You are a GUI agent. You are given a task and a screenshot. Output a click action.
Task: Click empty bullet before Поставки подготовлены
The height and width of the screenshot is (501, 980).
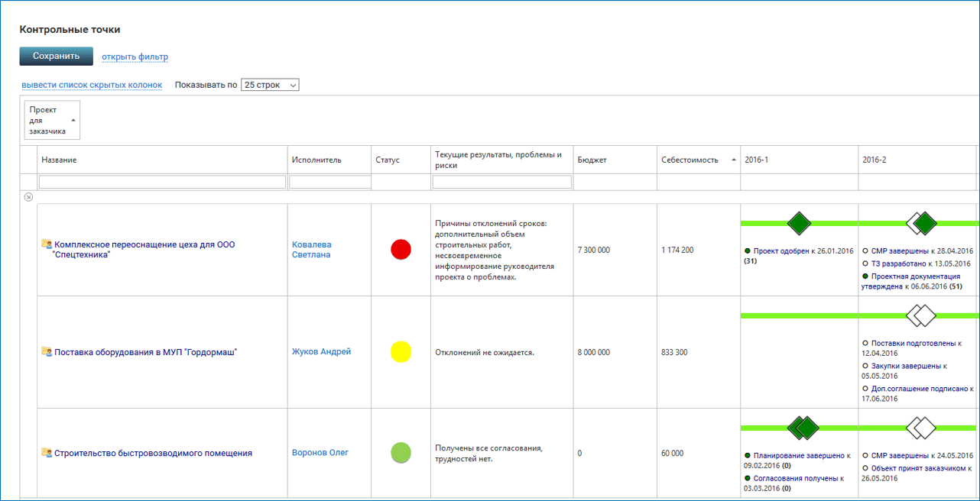(865, 343)
